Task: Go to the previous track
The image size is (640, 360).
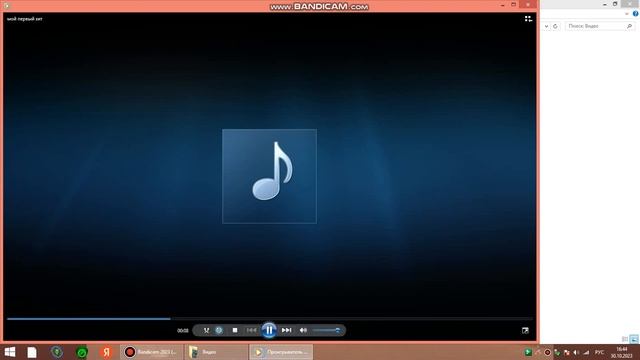Action: pyautogui.click(x=251, y=330)
